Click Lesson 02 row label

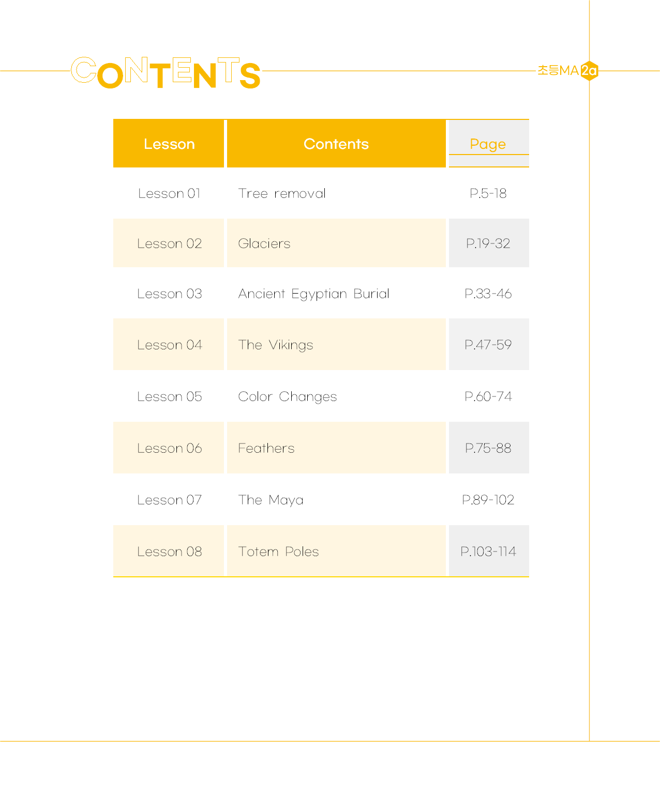coord(169,243)
